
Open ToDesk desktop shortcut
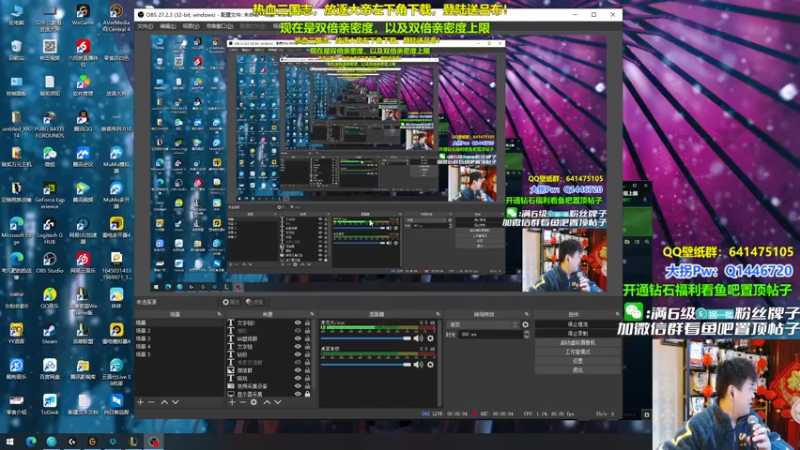(x=49, y=405)
